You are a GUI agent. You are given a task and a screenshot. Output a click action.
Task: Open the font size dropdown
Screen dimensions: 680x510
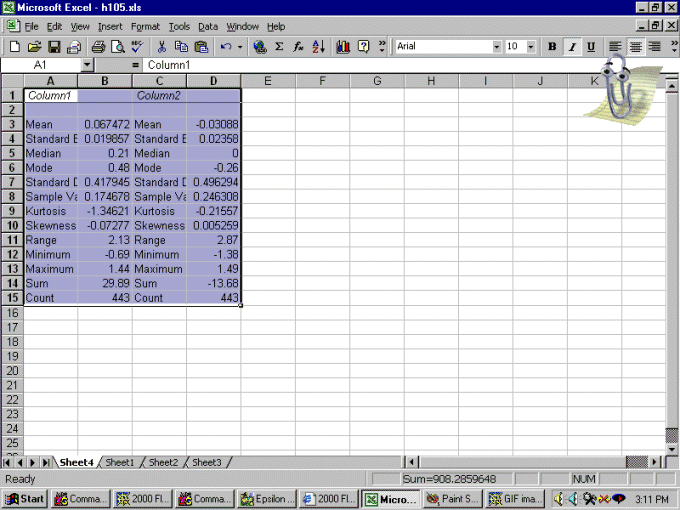(x=530, y=47)
